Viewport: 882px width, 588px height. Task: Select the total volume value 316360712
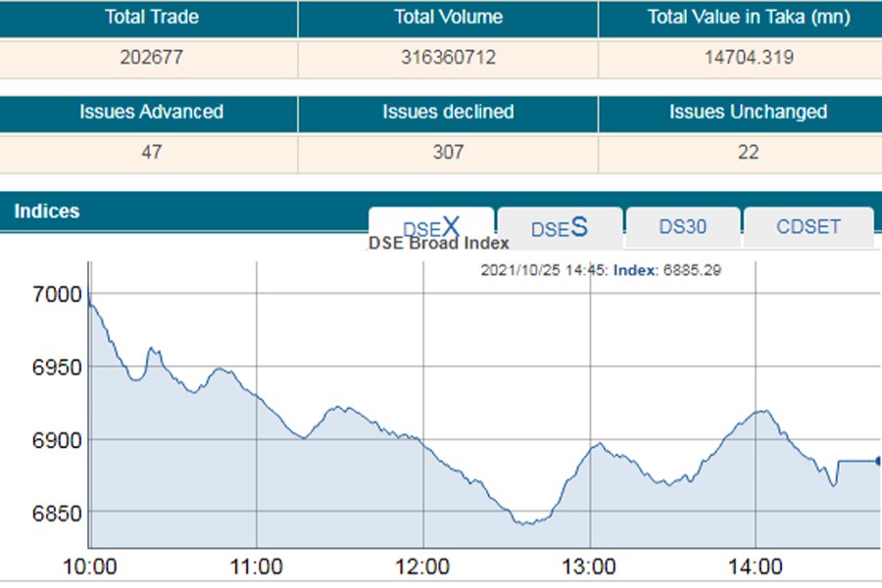click(448, 58)
